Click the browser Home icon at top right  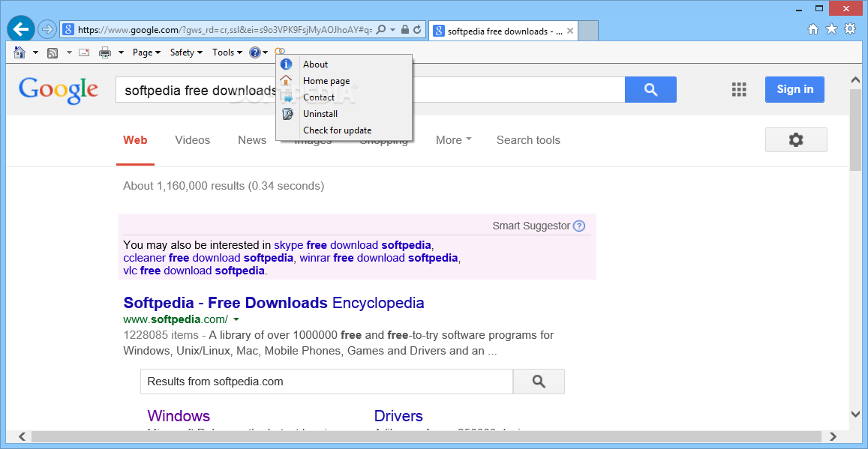click(x=813, y=29)
